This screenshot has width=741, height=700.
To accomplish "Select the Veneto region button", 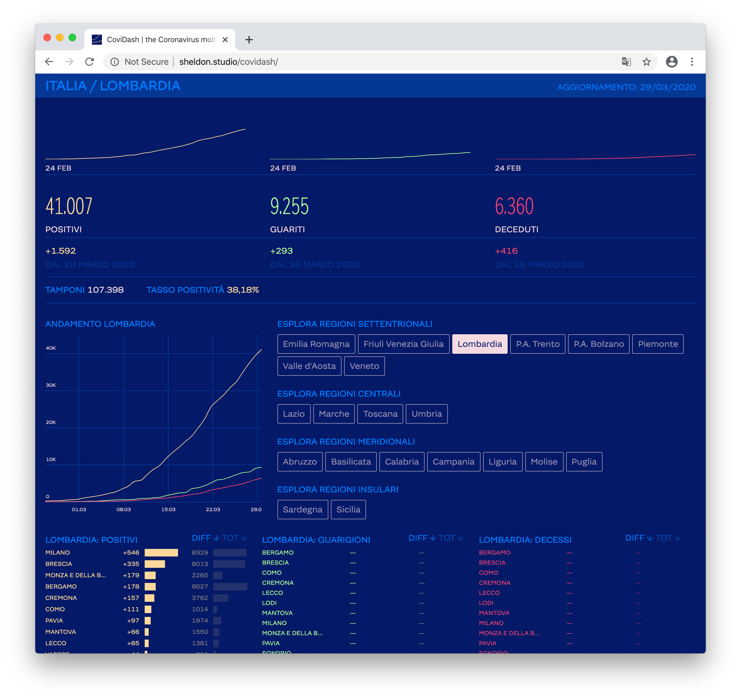I will click(x=364, y=366).
